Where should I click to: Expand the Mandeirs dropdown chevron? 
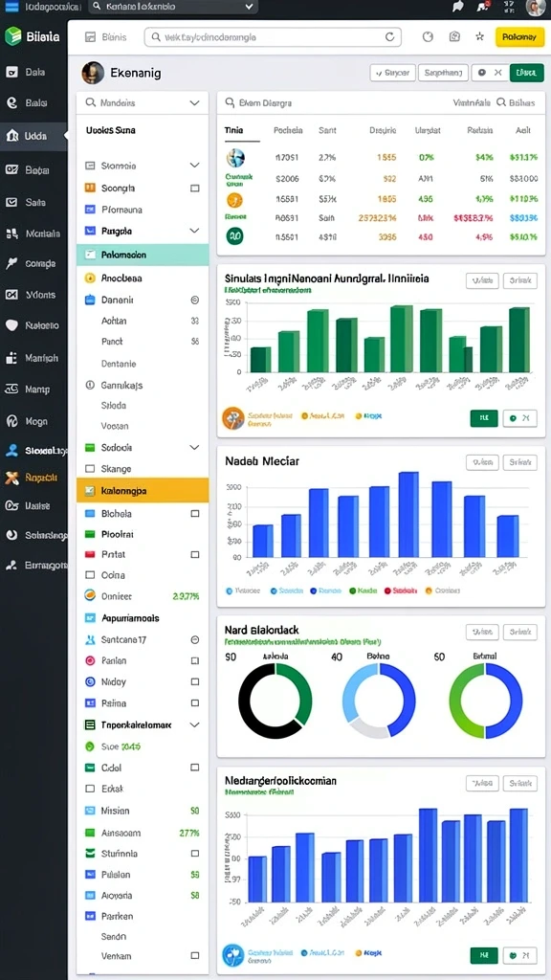click(x=194, y=102)
